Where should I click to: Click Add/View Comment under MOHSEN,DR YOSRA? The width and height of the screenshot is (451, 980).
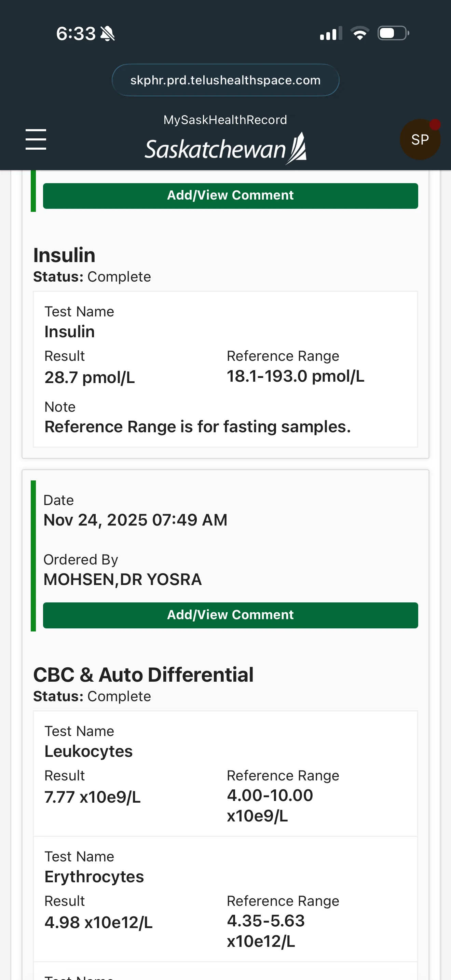(230, 615)
